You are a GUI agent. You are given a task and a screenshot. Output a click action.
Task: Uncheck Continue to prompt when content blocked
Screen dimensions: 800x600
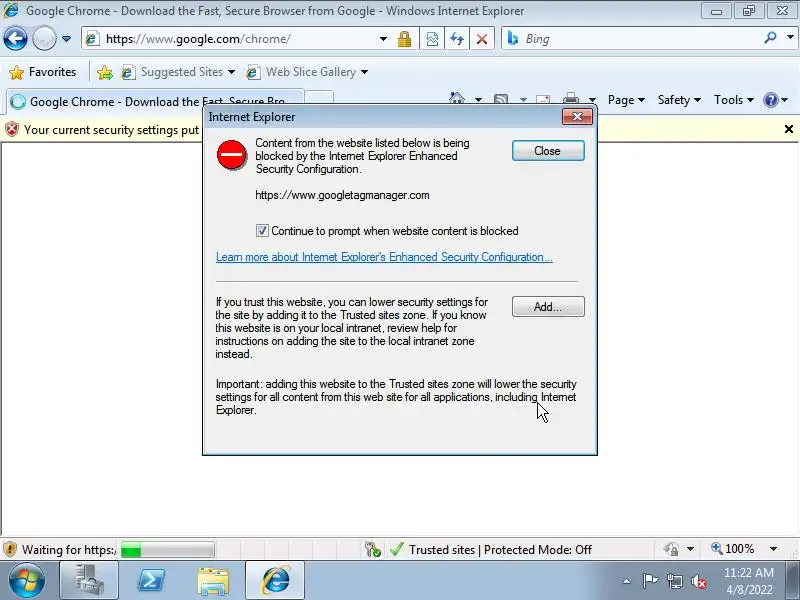click(262, 231)
